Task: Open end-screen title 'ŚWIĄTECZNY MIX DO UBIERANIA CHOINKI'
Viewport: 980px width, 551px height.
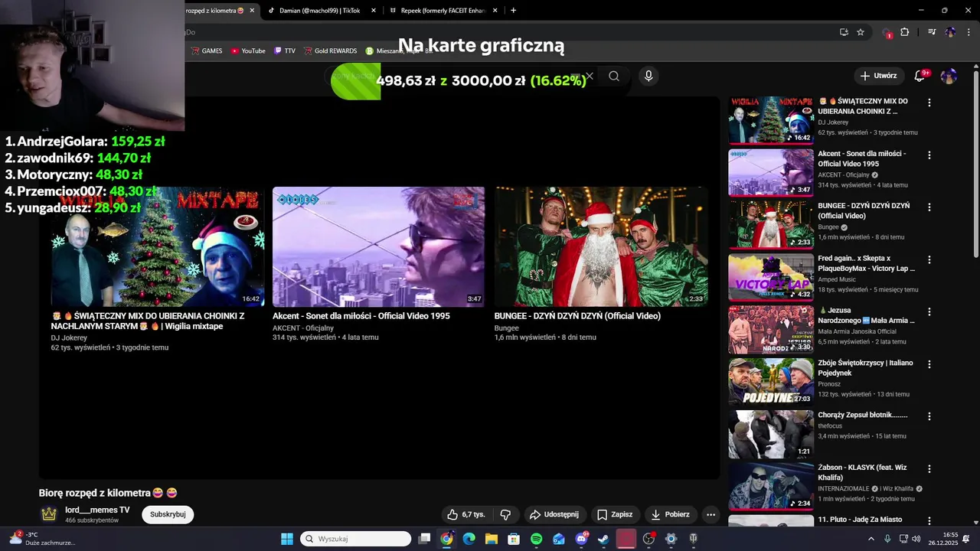Action: 148,321
